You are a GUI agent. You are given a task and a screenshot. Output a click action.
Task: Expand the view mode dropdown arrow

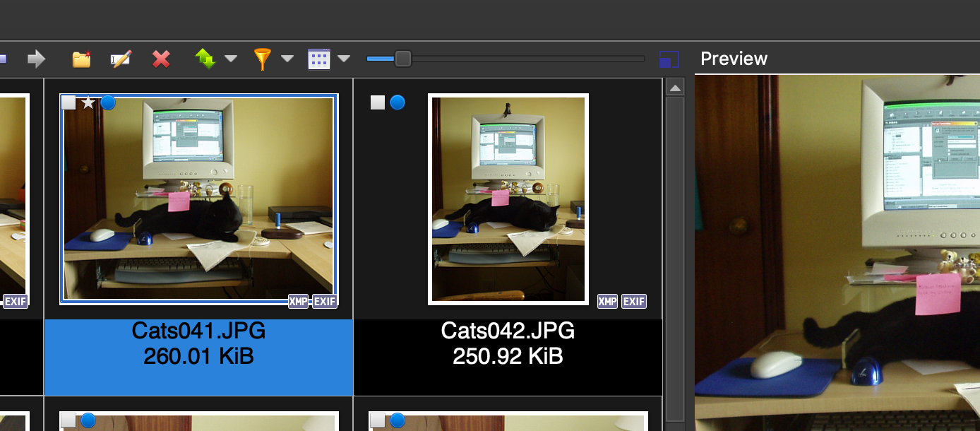pos(344,59)
